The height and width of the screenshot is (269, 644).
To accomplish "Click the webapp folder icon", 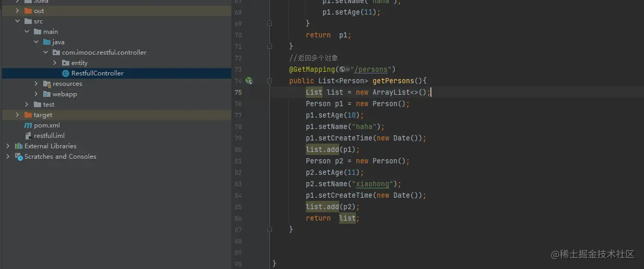I will (46, 94).
